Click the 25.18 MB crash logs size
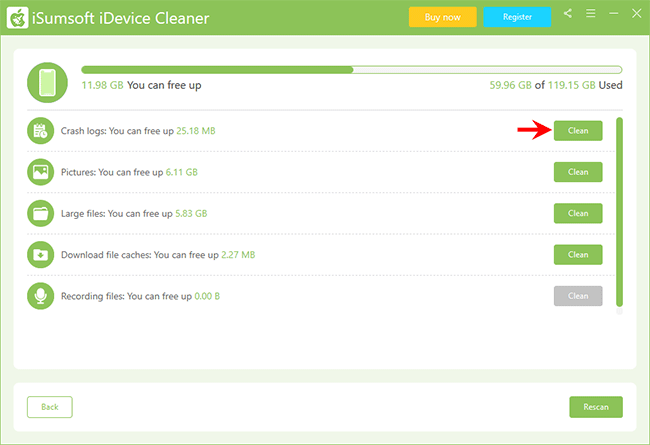 point(196,131)
